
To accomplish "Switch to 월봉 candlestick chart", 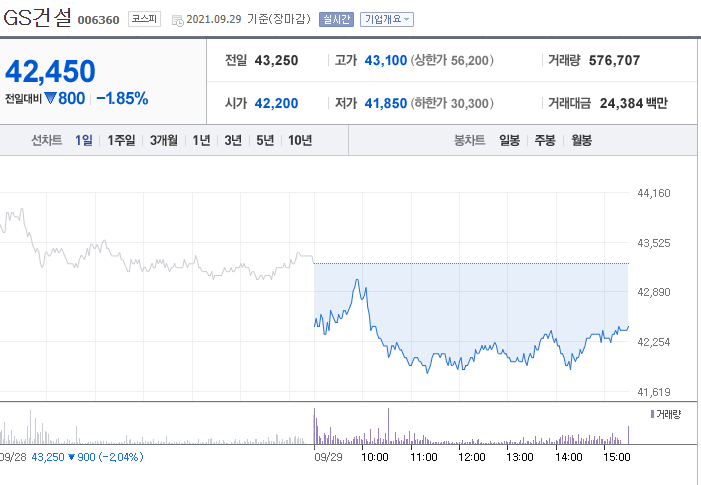I will (x=581, y=140).
